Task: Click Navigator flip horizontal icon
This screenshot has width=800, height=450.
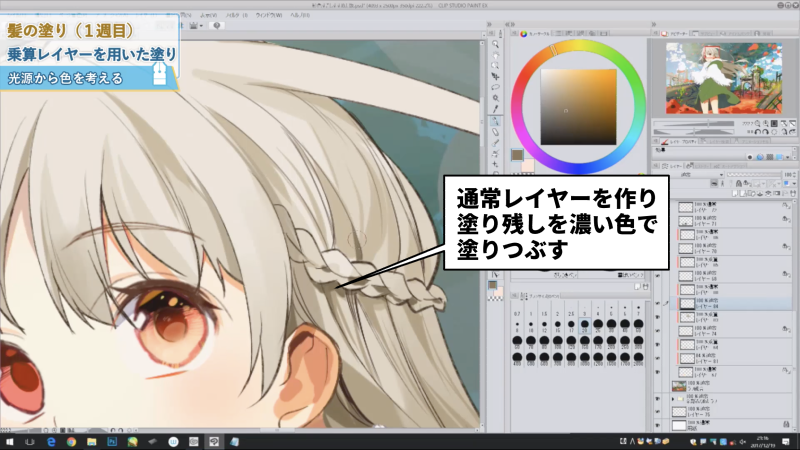Action: point(784,132)
